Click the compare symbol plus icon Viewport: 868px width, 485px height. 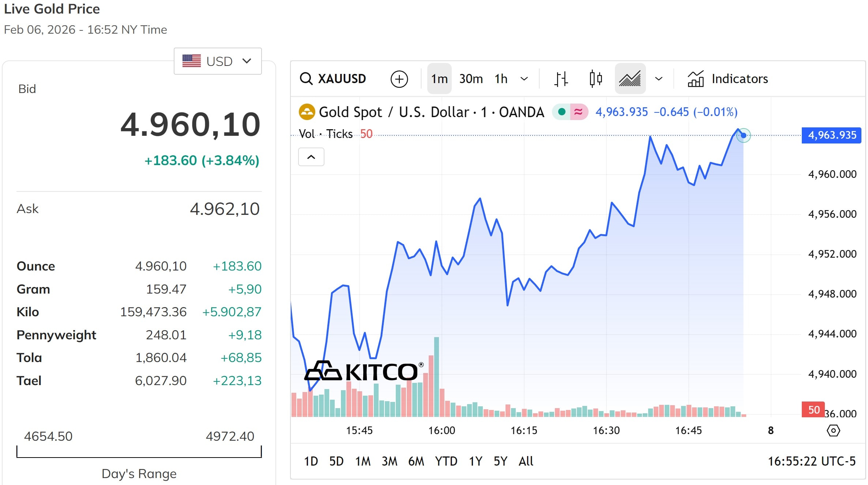point(399,79)
